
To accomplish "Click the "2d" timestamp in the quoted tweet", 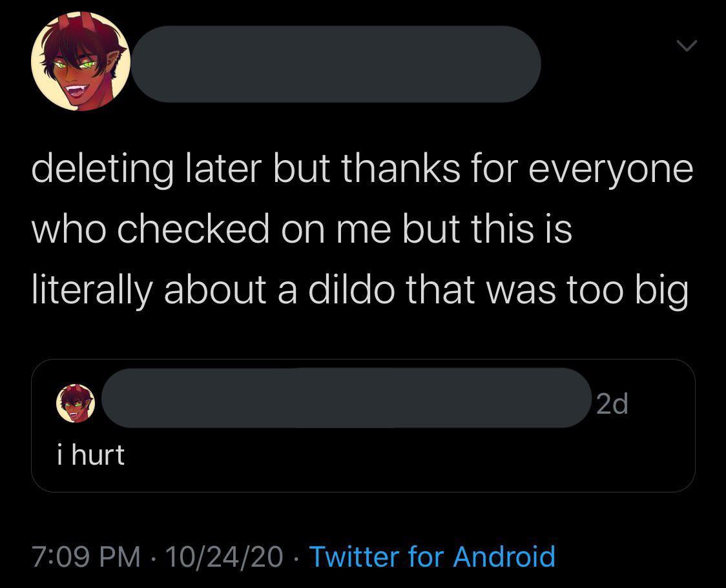I will pyautogui.click(x=611, y=405).
